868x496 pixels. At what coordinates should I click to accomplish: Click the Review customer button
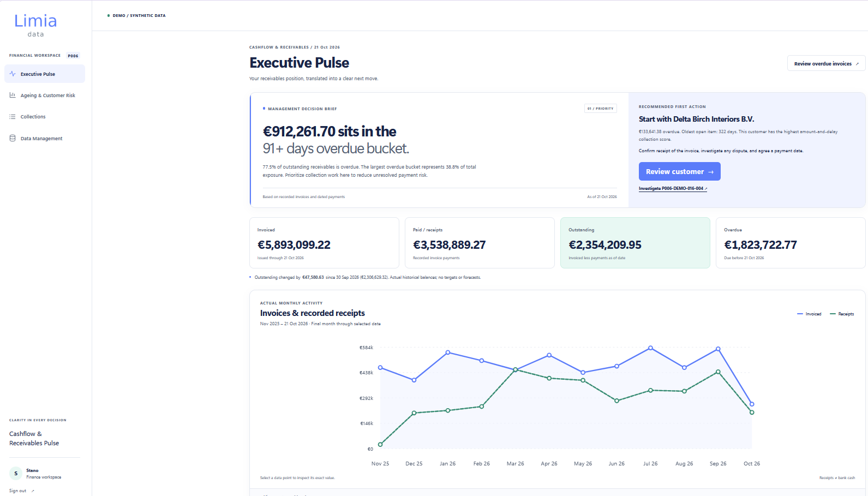pos(679,171)
